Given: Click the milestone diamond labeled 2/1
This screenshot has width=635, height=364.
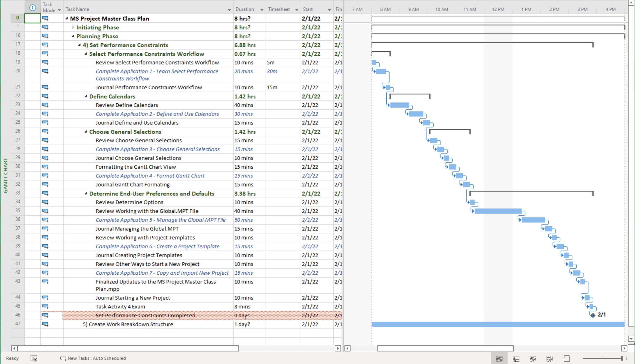Looking at the screenshot, I should [593, 315].
